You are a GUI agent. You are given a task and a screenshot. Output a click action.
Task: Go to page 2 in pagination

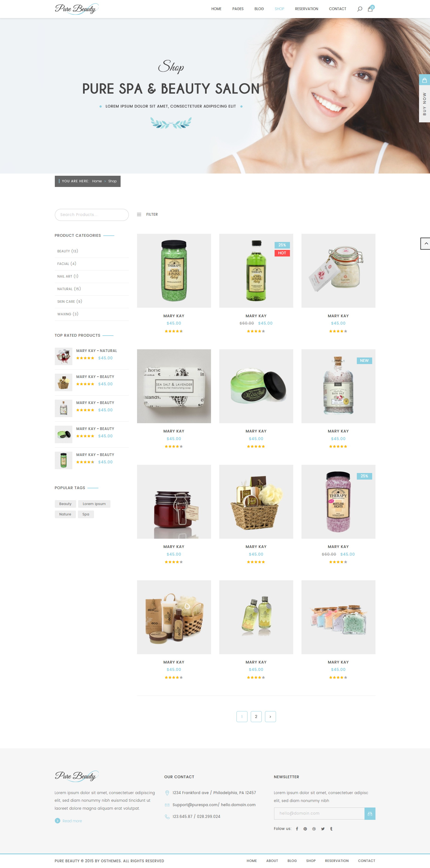point(256,717)
